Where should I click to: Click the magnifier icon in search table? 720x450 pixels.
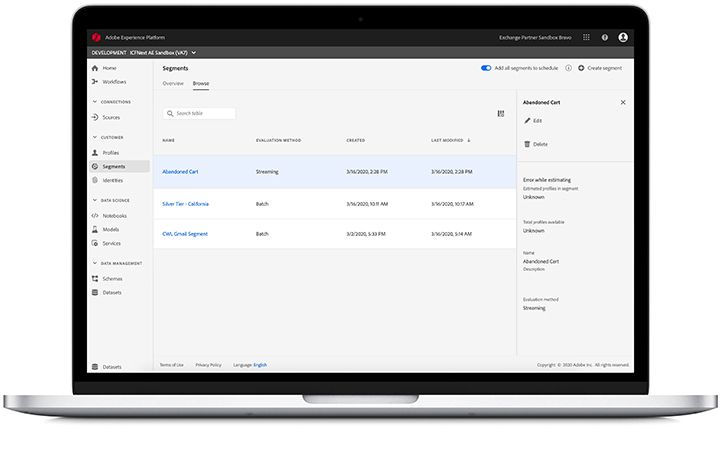pyautogui.click(x=170, y=113)
